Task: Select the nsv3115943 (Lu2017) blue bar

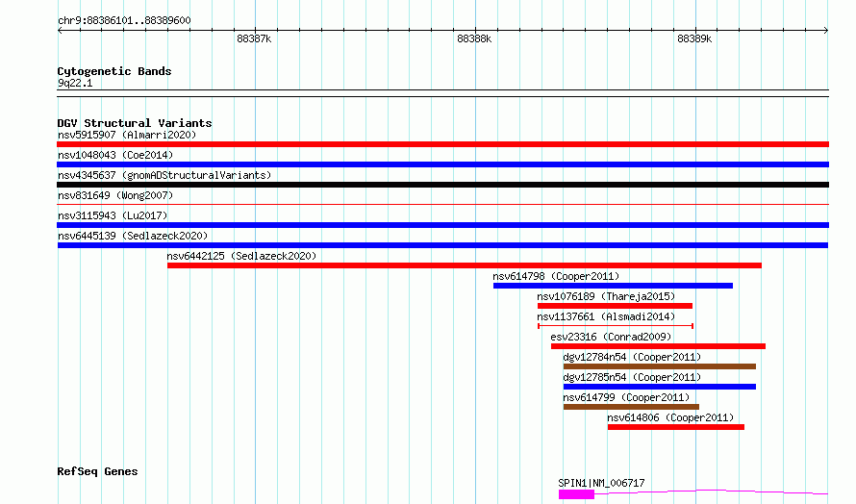Action: point(442,225)
